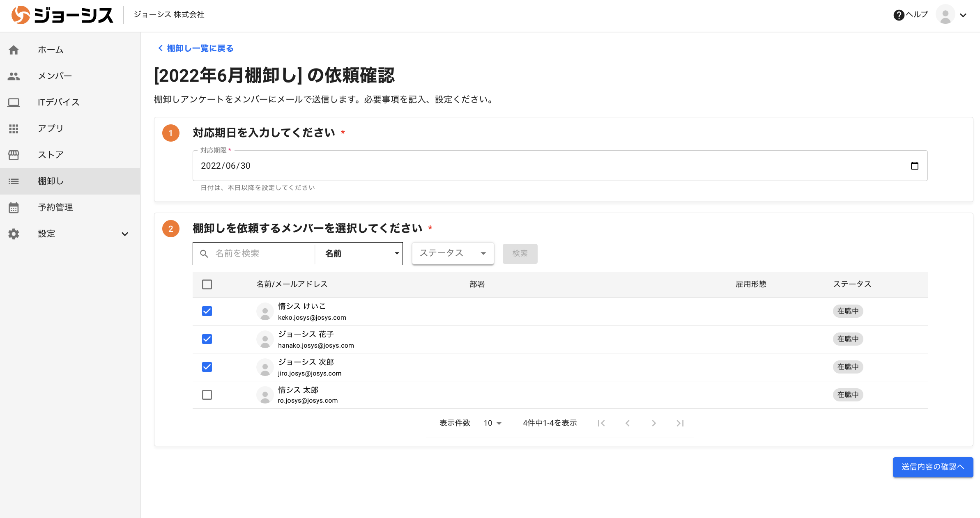
Task: Open 予約管理 in the sidebar
Action: [55, 208]
